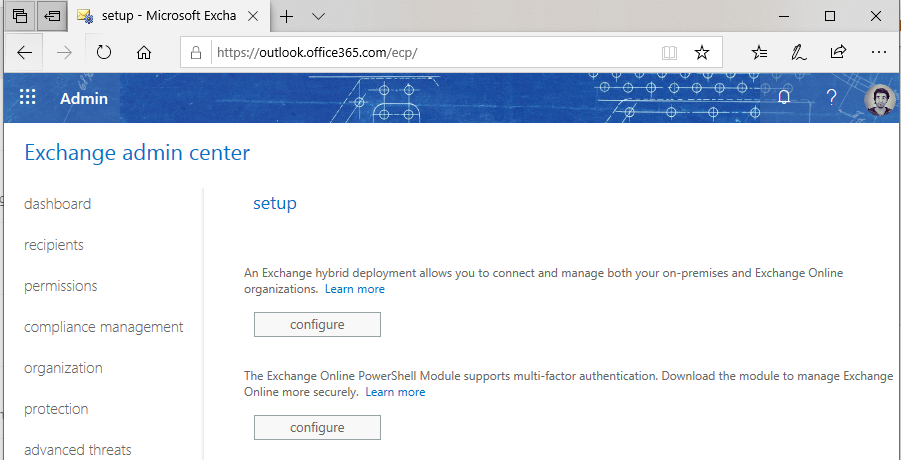
Task: Open a new tab with plus button
Action: click(x=286, y=17)
